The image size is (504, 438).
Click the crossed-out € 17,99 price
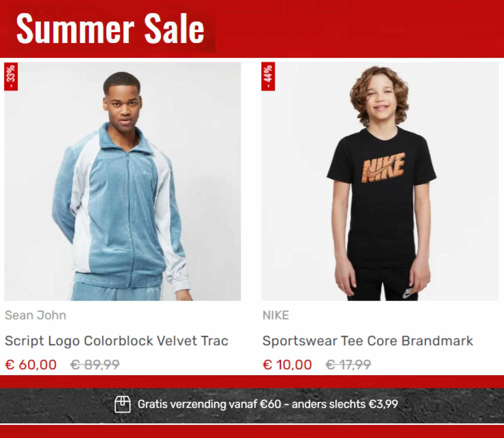pos(348,365)
